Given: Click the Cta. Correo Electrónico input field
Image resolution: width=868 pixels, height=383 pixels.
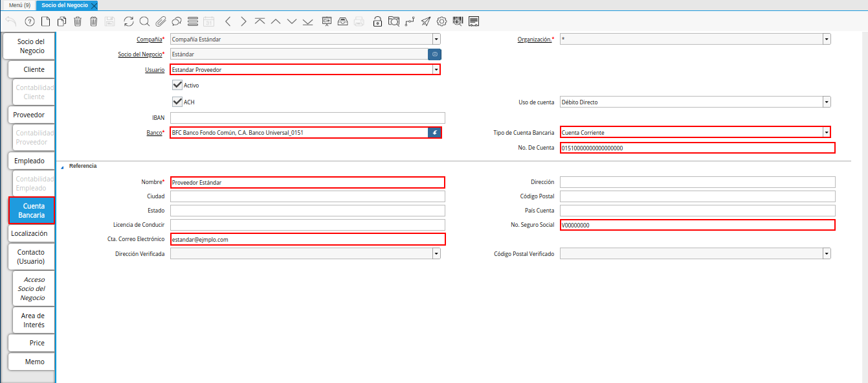Looking at the screenshot, I should pyautogui.click(x=307, y=239).
